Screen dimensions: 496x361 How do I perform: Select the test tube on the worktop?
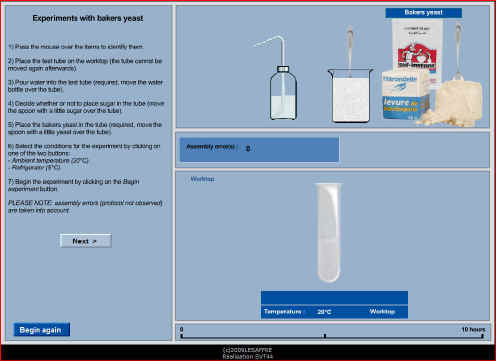(x=329, y=232)
